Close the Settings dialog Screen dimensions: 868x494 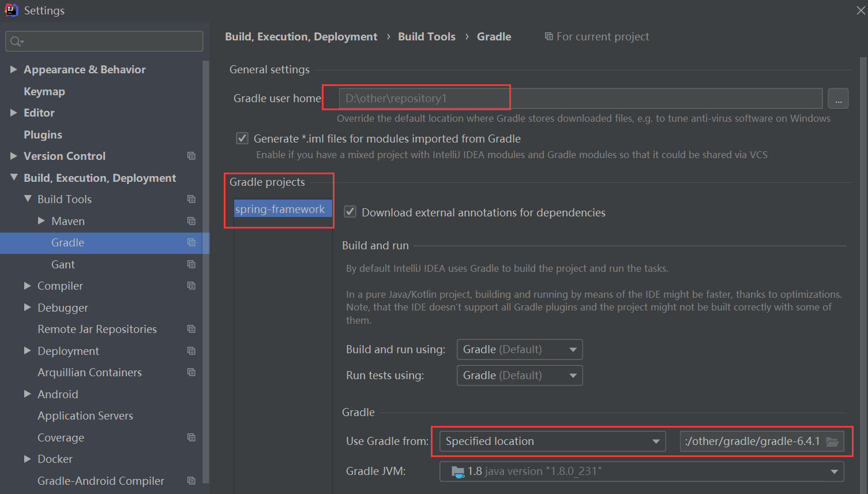coord(861,10)
